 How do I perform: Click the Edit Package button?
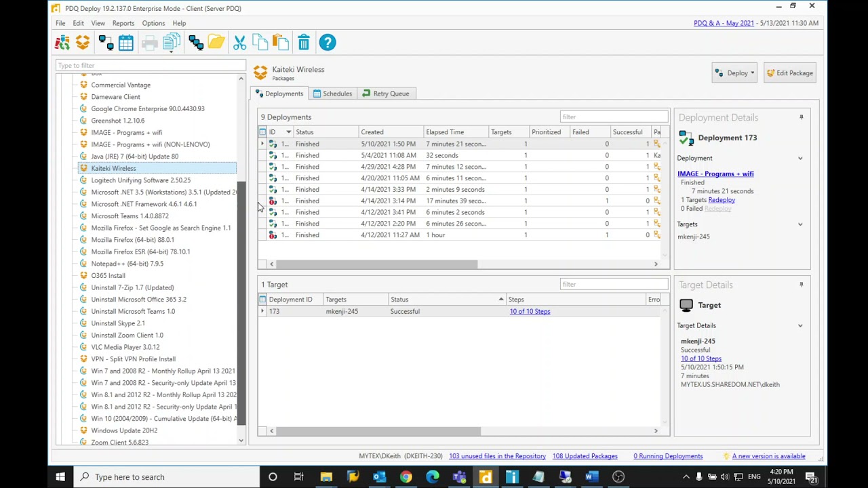click(789, 73)
